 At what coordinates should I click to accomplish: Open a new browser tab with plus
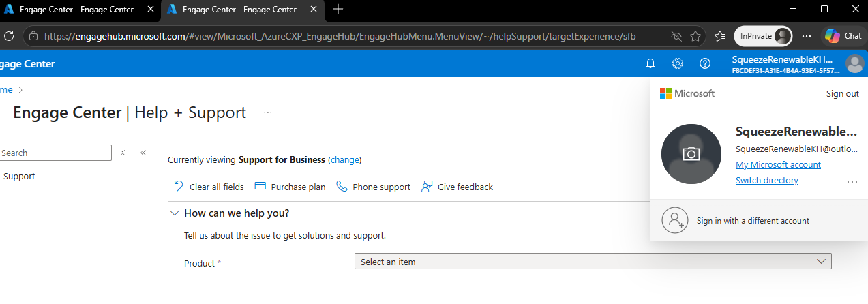click(338, 10)
